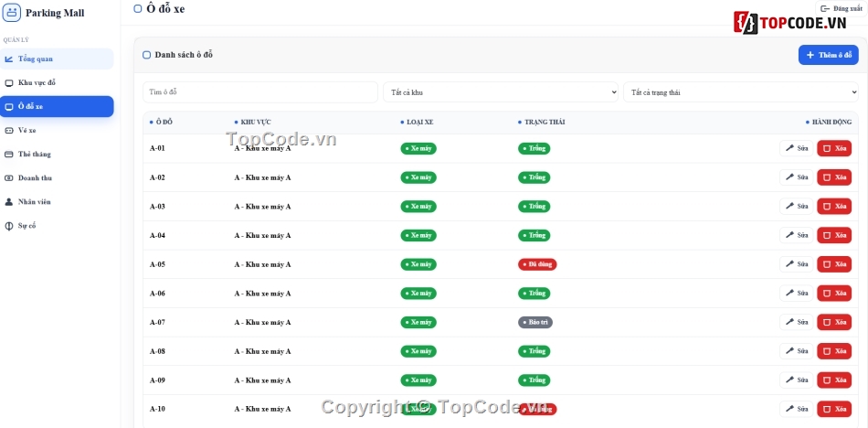Screen dimensions: 868x428
Task: Open the Tất cả khu dropdown
Action: tap(501, 92)
